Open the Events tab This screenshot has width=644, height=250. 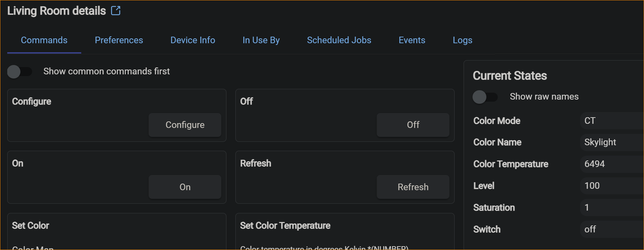click(x=412, y=40)
